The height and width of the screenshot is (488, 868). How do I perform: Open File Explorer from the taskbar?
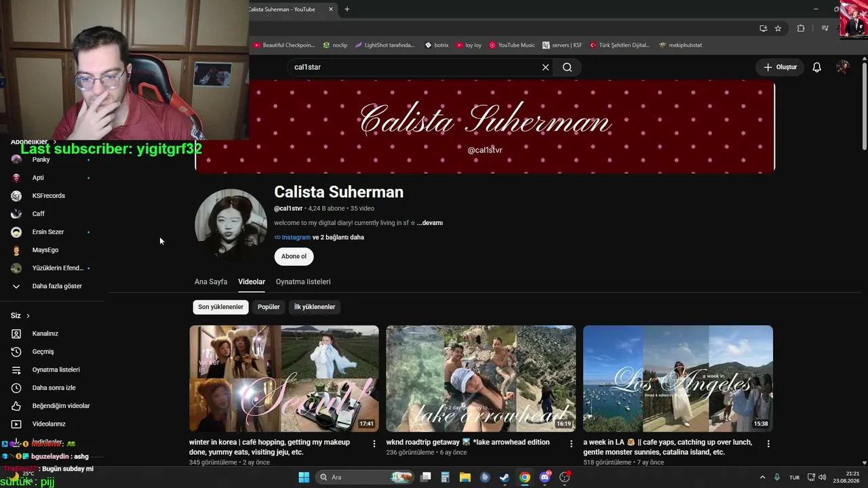[465, 477]
